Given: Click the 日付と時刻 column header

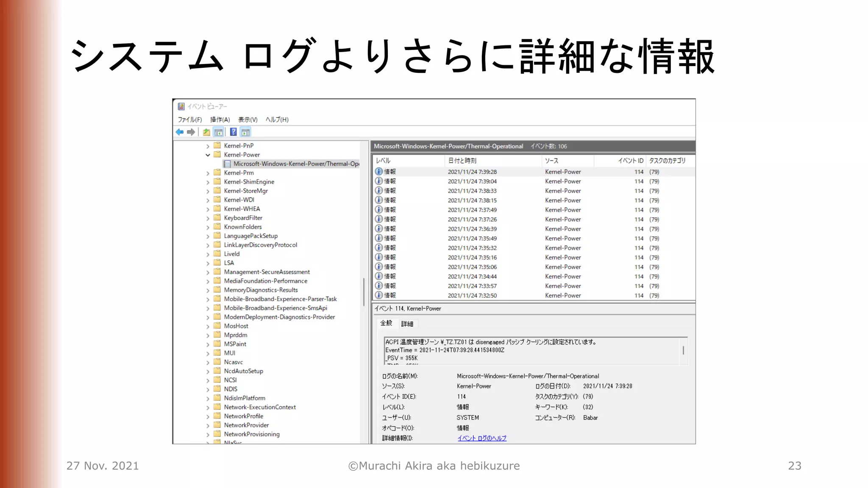Looking at the screenshot, I should tap(462, 161).
